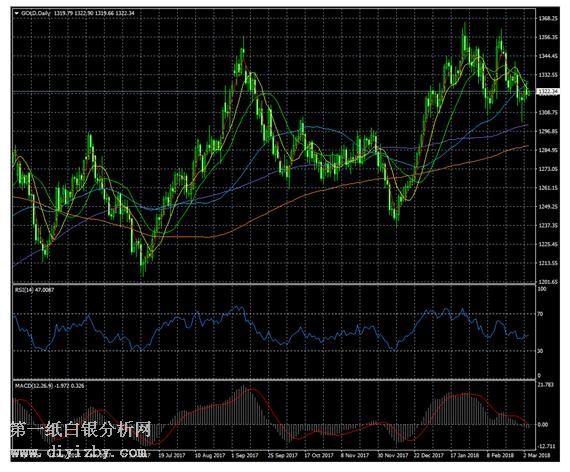
Task: Click the MACD 21.783 scale label
Action: [x=546, y=384]
